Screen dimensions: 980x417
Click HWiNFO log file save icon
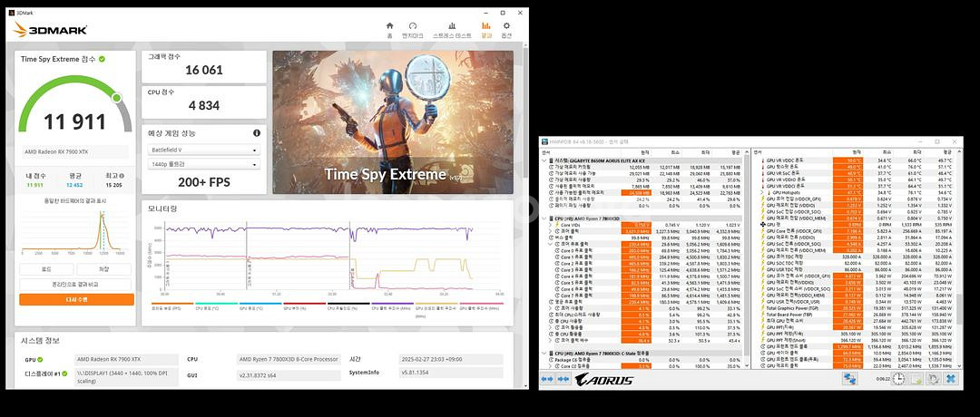coord(915,379)
